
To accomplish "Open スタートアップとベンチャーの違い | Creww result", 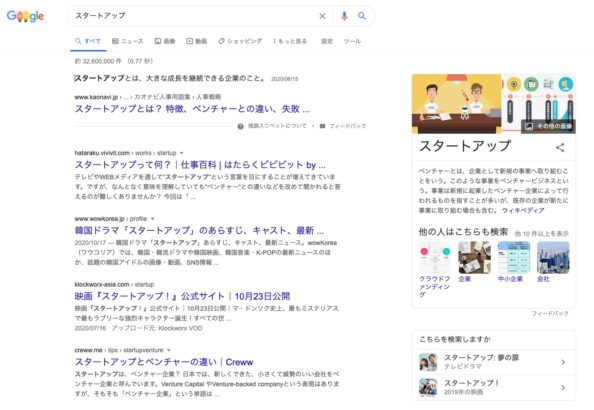I will click(x=164, y=362).
